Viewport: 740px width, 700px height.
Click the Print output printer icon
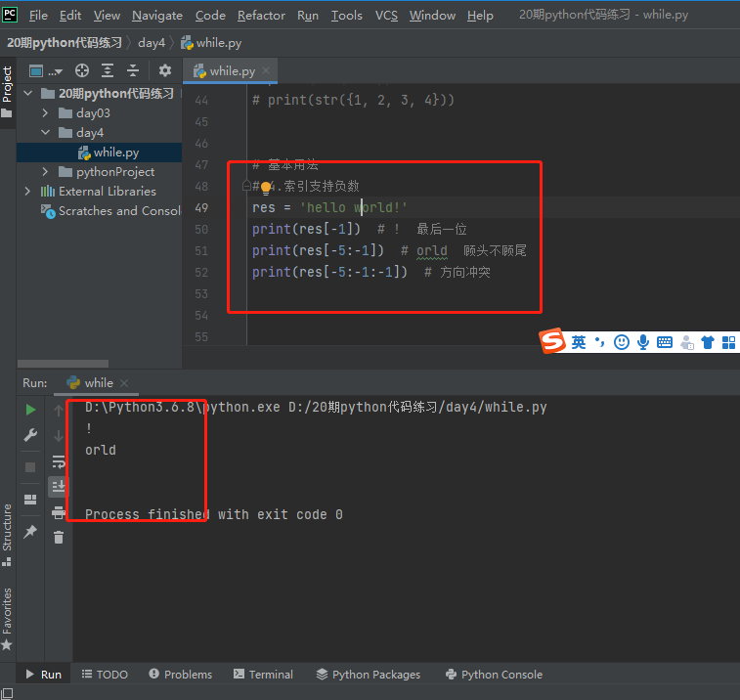coord(59,512)
